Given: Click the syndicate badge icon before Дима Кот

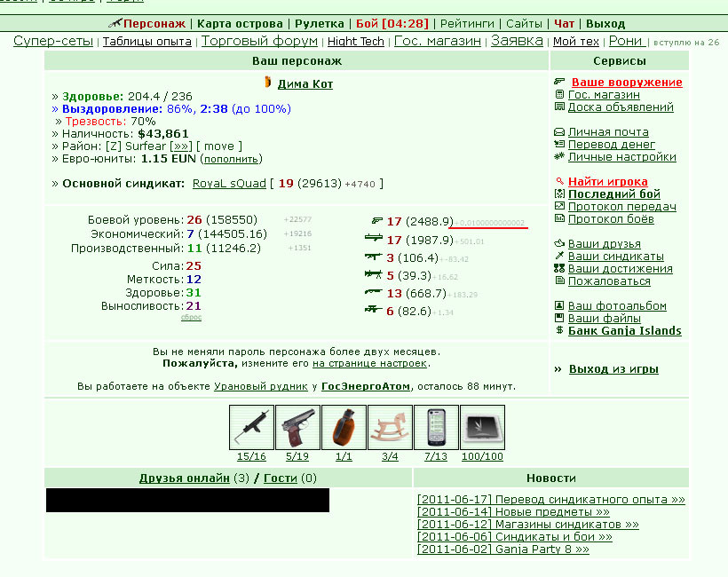Looking at the screenshot, I should click(x=268, y=83).
